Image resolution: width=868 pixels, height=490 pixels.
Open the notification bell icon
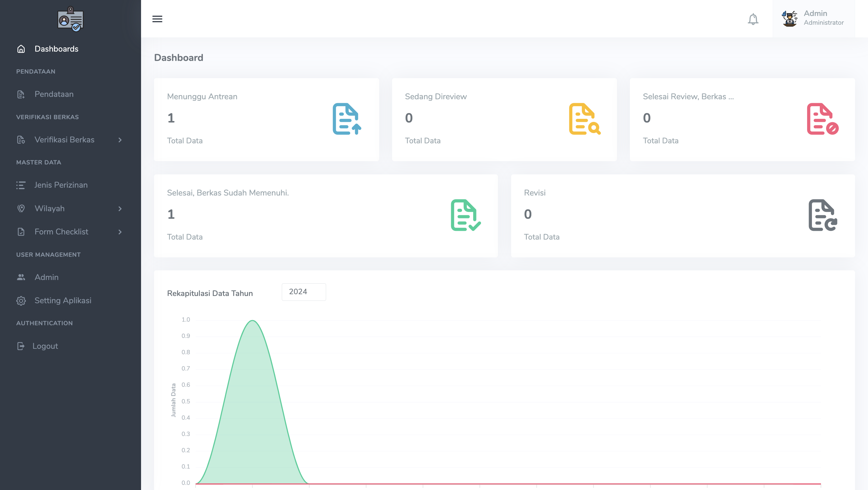[753, 19]
